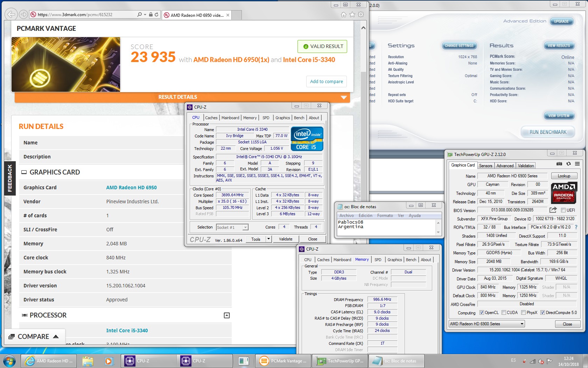The height and width of the screenshot is (368, 588).
Task: Click the browser back arrow button
Action: [11, 14]
